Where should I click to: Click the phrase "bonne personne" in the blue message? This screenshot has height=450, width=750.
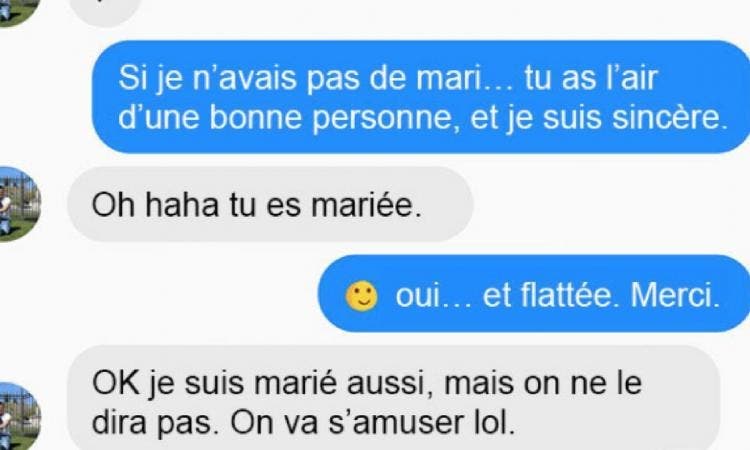(331, 118)
